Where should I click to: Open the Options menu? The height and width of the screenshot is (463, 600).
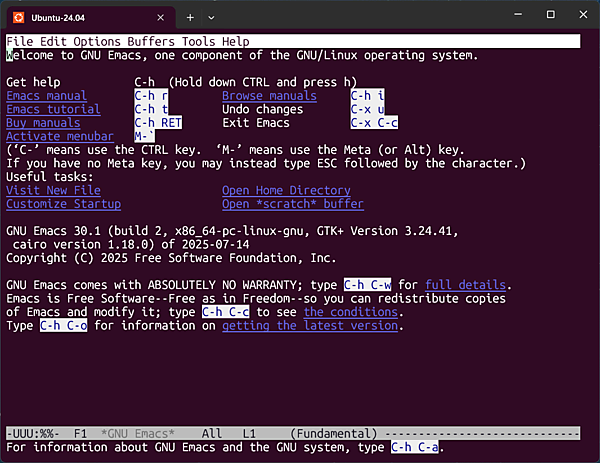[97, 41]
